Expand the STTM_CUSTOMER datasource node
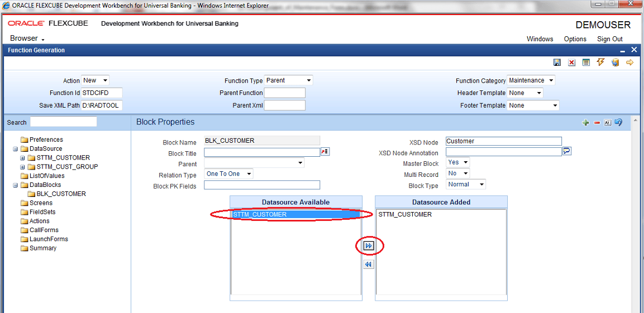This screenshot has width=644, height=313. click(22, 157)
